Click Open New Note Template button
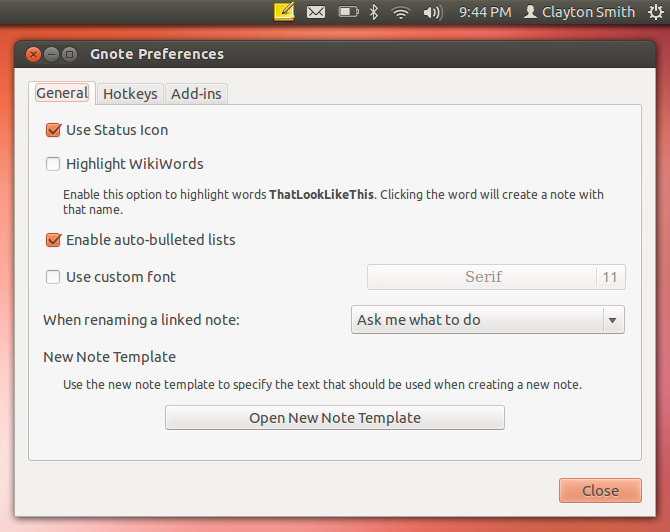Image resolution: width=670 pixels, height=532 pixels. coord(334,418)
